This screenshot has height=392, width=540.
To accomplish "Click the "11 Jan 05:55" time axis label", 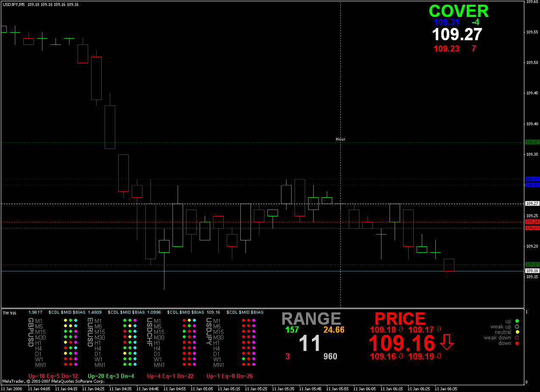I will [340, 388].
